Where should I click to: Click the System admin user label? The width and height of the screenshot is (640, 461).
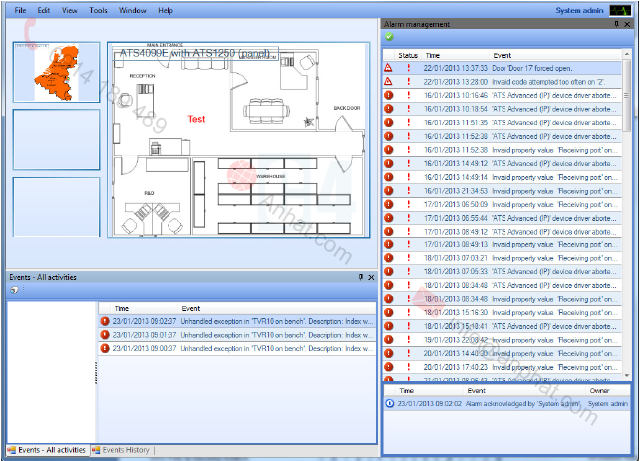[x=579, y=10]
